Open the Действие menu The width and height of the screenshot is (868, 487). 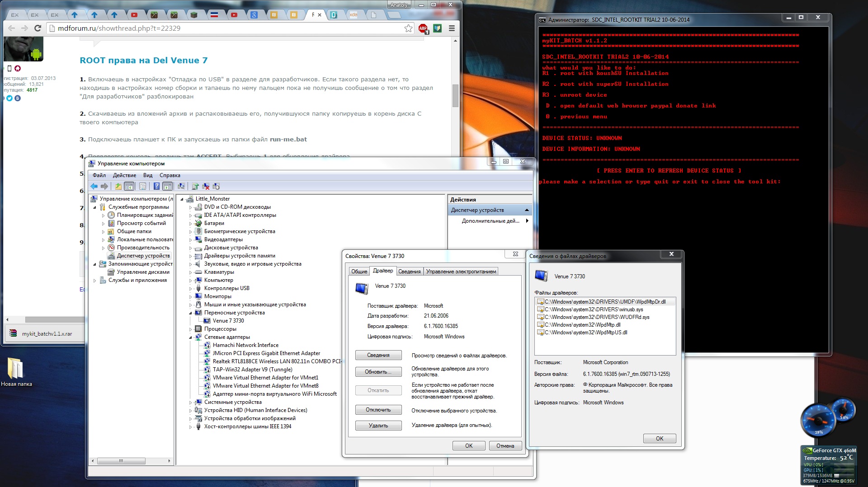(124, 175)
